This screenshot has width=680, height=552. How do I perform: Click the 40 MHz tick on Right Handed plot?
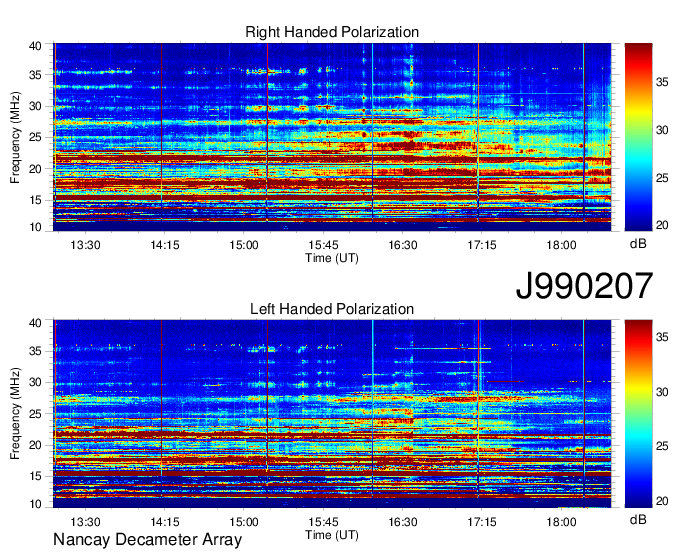pos(35,46)
